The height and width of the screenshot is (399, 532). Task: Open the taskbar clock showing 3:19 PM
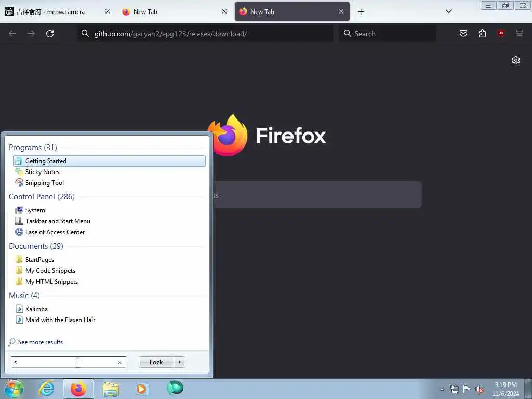coord(506,389)
